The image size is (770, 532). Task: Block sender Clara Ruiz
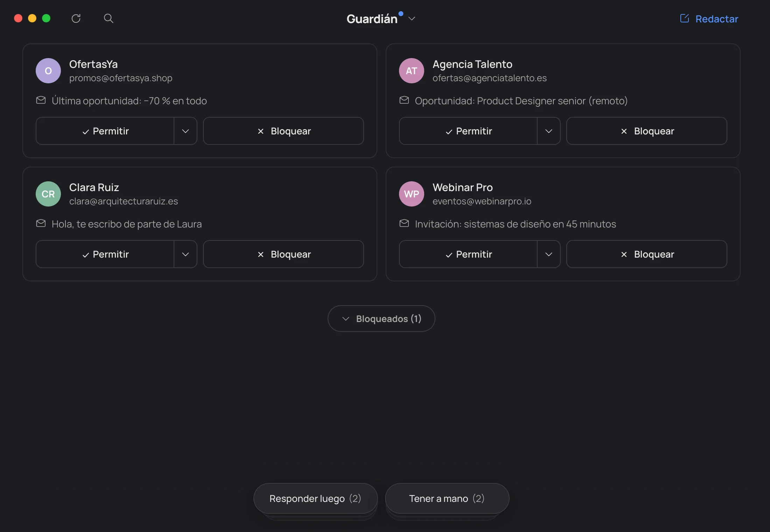[x=283, y=254]
